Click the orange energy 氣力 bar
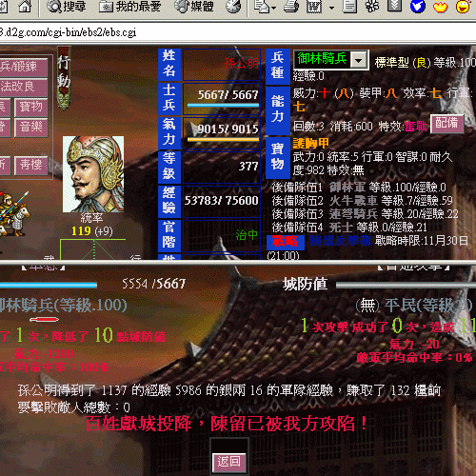Screen dimensions: 476x476 (x=223, y=139)
